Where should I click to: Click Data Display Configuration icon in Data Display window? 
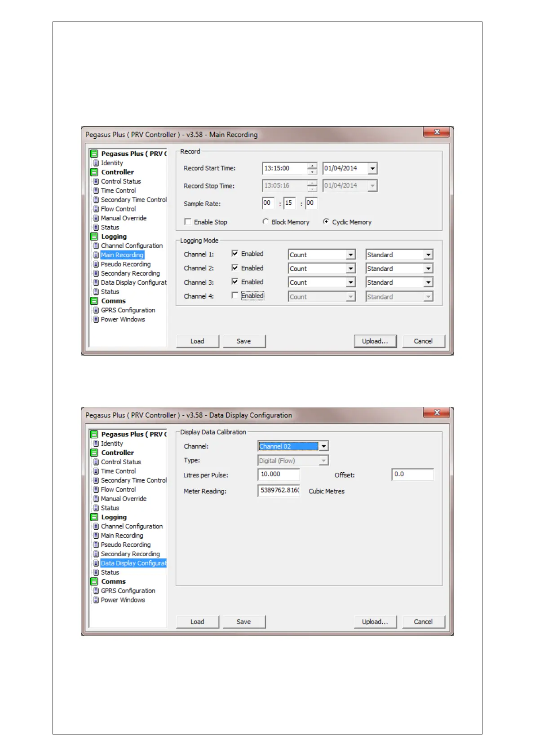96,563
